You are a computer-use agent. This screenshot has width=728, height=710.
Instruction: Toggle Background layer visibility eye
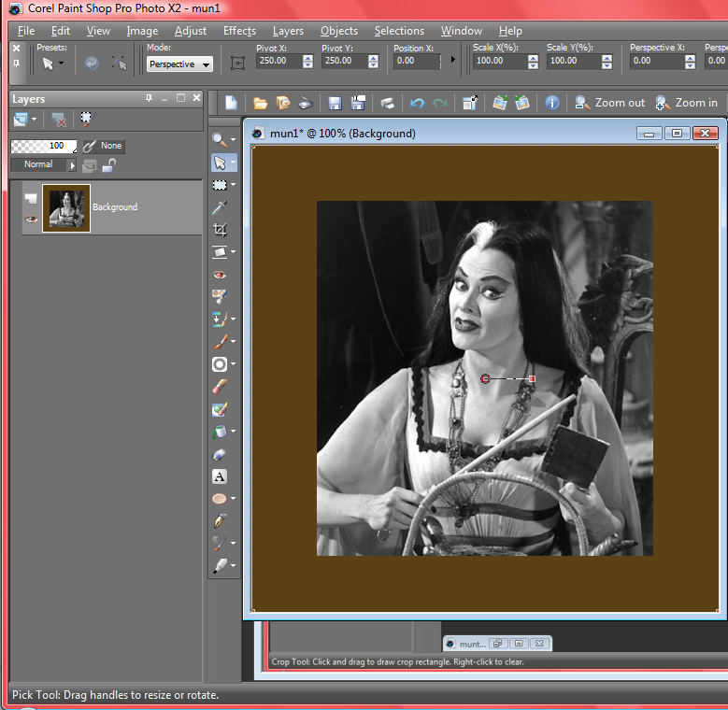(x=31, y=219)
